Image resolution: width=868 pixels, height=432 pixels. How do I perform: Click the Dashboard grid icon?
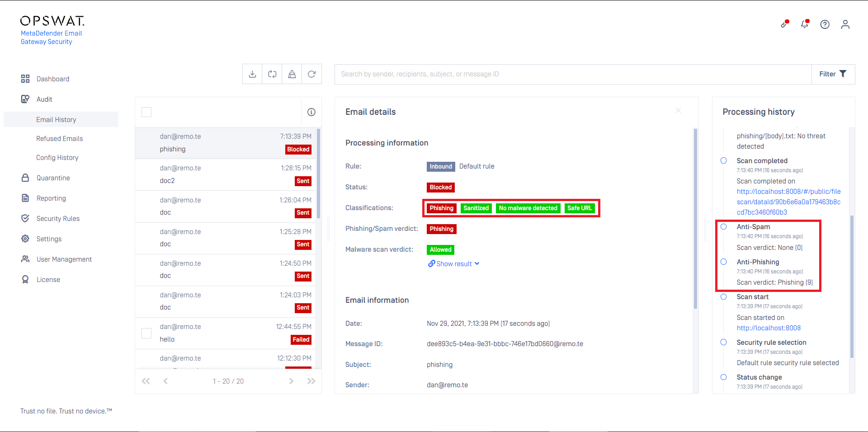25,79
